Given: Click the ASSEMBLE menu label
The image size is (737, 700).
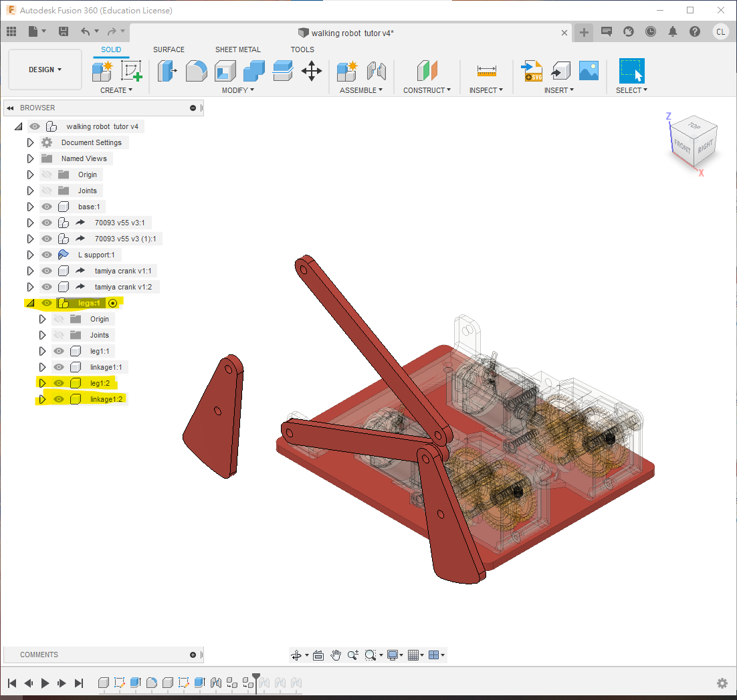Looking at the screenshot, I should [x=360, y=90].
